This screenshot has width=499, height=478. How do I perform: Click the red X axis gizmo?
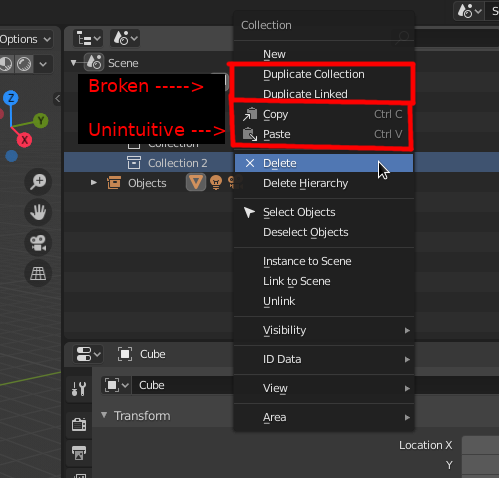[x=24, y=140]
